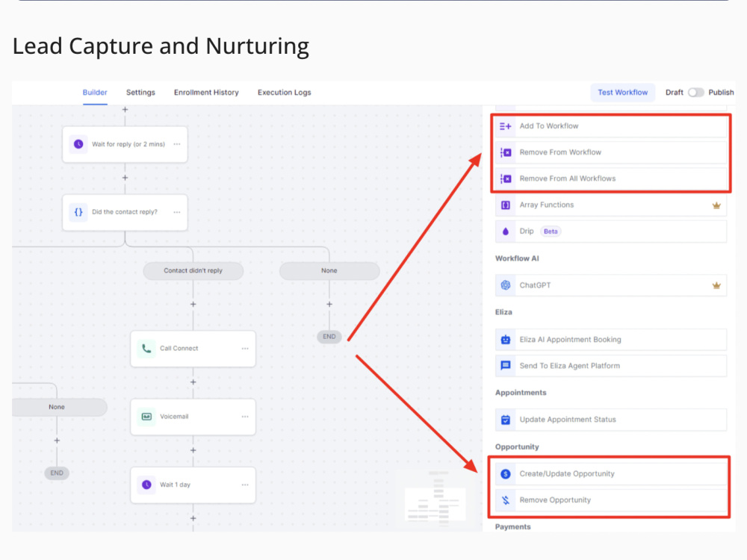Screen dimensions: 747x560
Task: Click the Add To Workflow icon
Action: [506, 126]
